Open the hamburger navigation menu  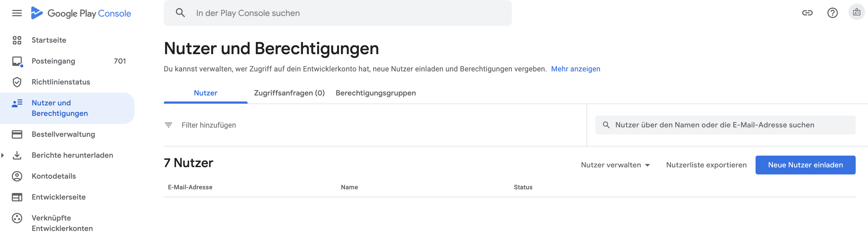point(17,13)
